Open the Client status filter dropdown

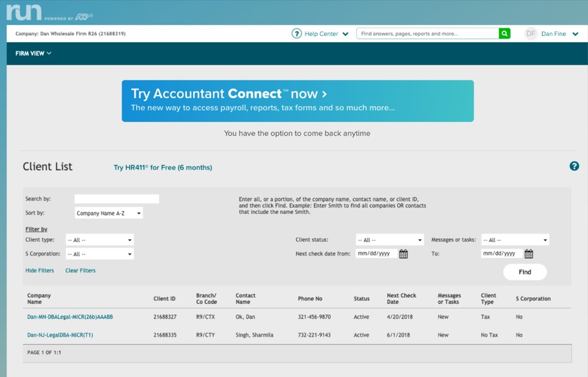click(390, 240)
